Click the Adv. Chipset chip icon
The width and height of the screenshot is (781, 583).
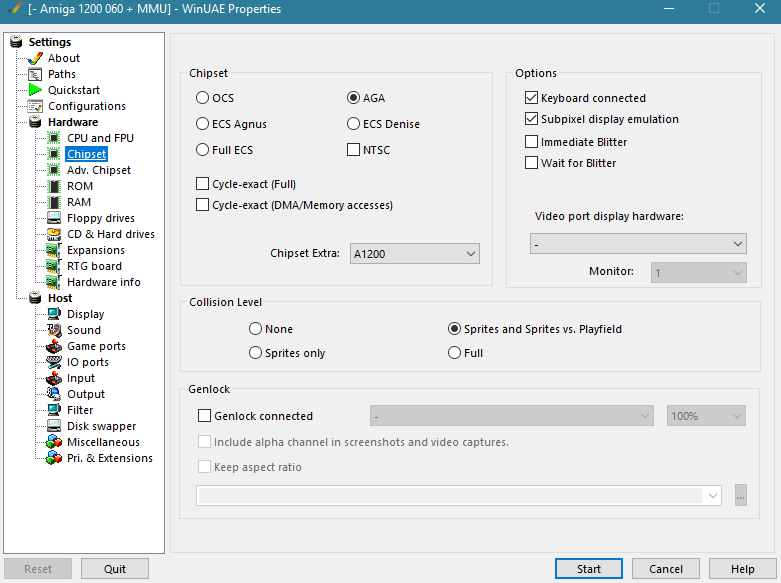(54, 170)
